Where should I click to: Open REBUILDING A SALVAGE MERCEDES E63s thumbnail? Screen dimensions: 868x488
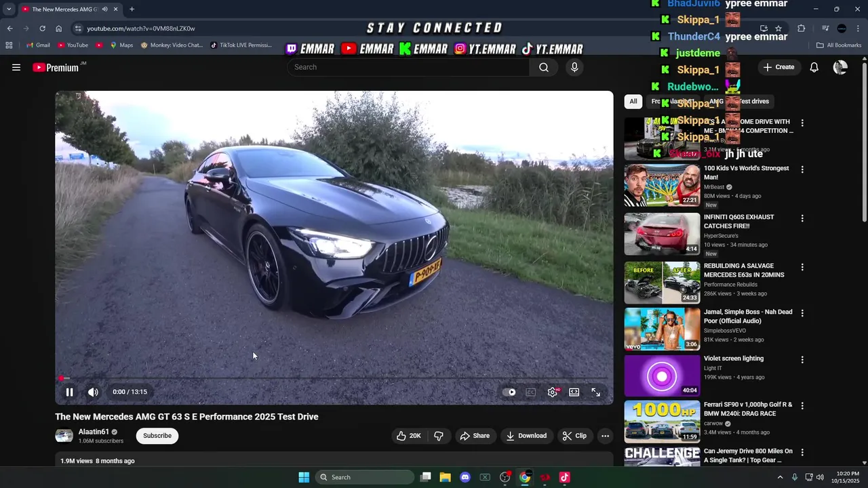[662, 283]
